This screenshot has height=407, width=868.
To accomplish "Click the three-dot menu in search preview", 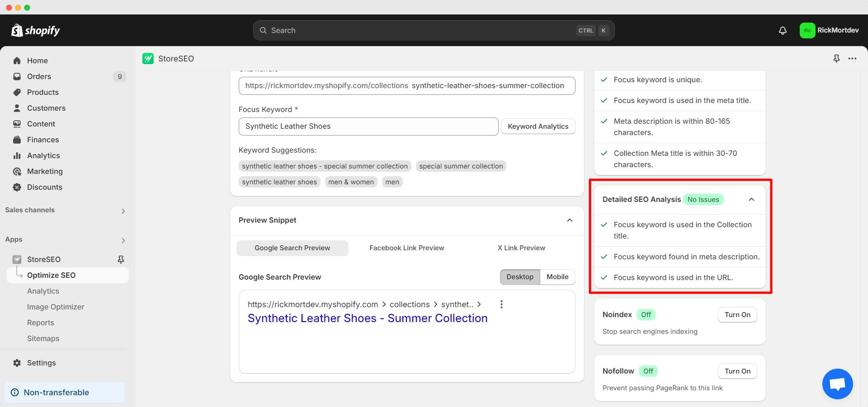I will coord(501,304).
